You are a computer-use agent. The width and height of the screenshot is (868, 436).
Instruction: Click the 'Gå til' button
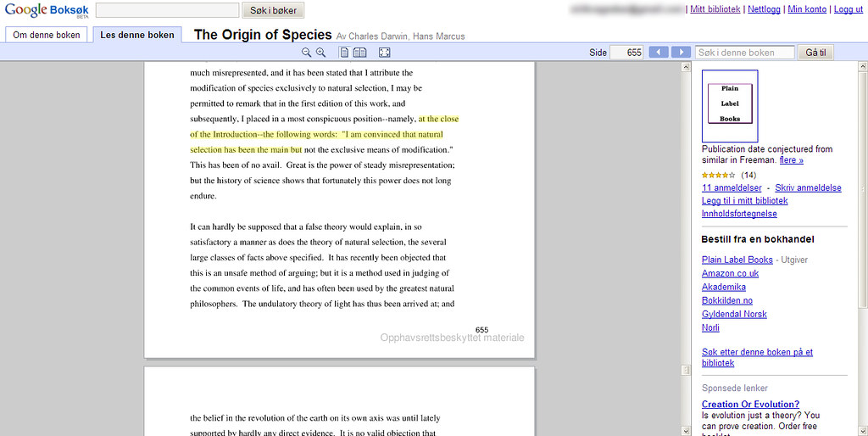coord(815,53)
